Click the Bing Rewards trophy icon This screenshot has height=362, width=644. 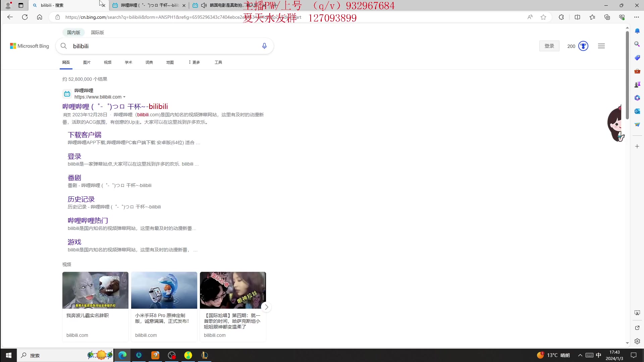click(x=583, y=46)
